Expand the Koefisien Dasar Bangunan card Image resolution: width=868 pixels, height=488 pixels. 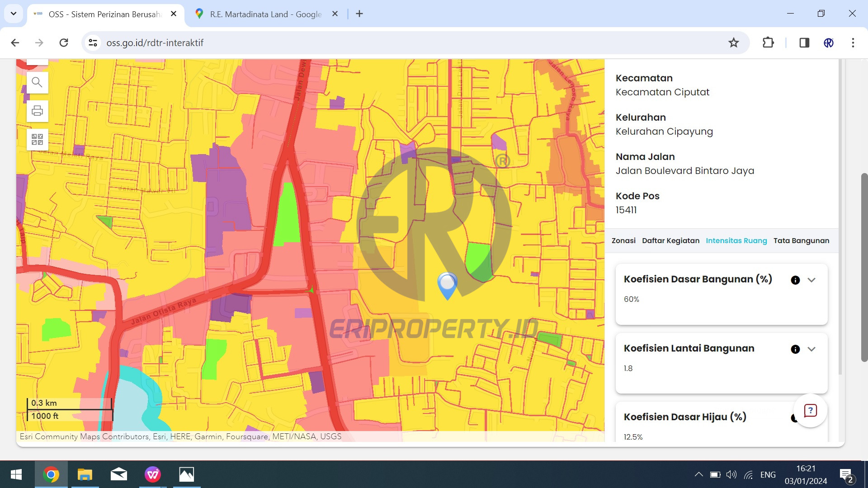point(811,280)
